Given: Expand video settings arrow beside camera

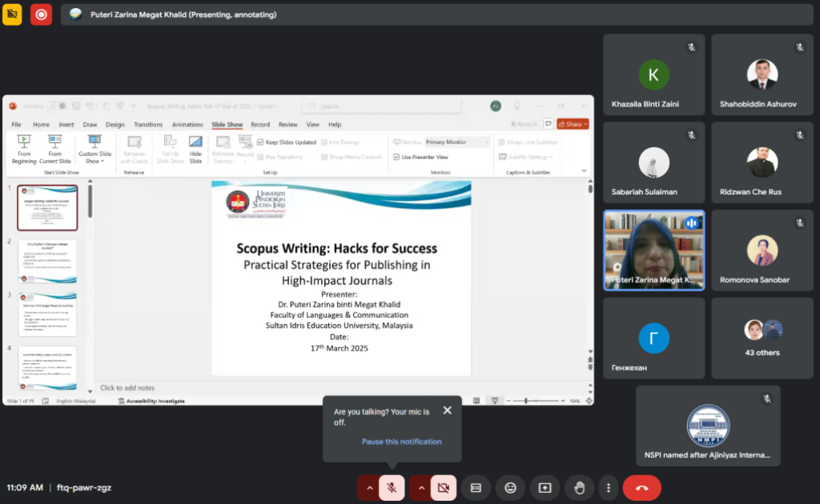Looking at the screenshot, I should [421, 487].
